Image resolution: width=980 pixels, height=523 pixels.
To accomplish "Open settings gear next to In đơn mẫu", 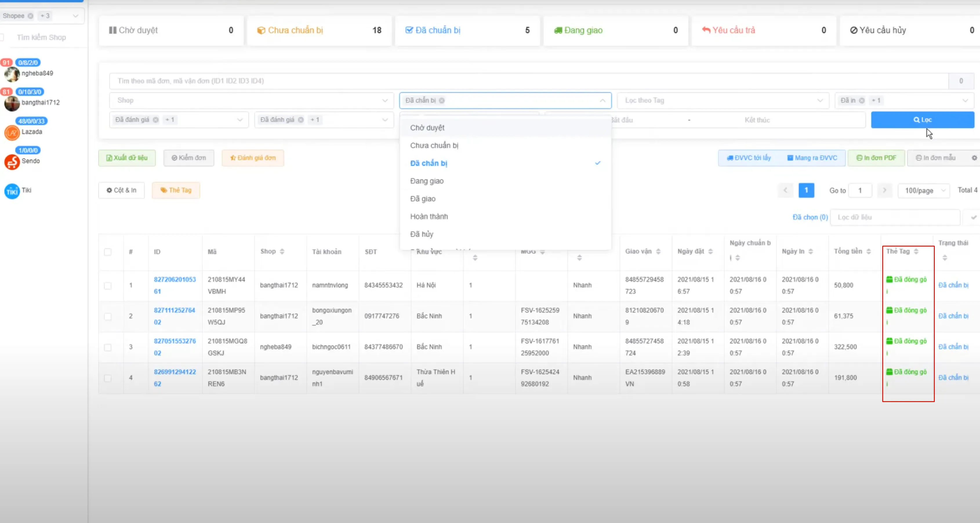I will pos(974,158).
